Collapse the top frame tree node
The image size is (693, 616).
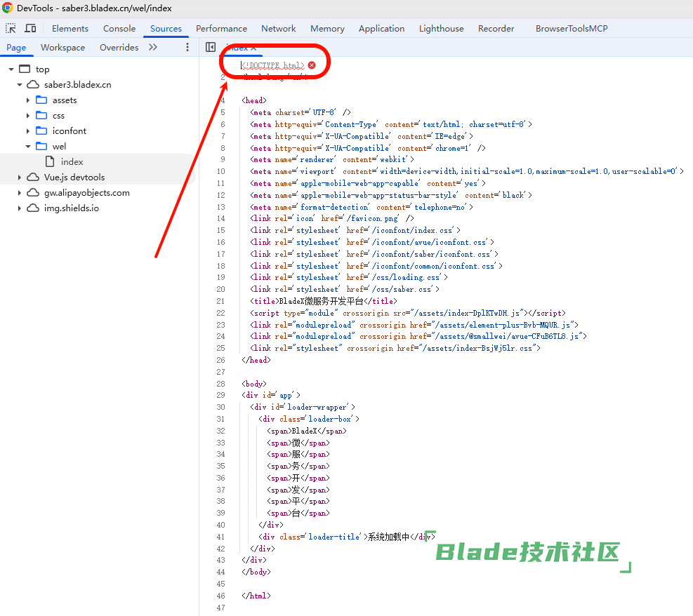point(11,69)
